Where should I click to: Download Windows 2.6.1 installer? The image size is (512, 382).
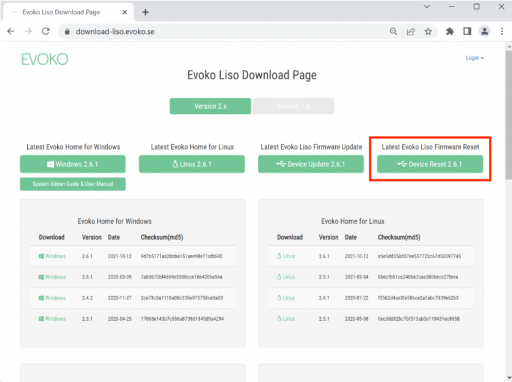click(73, 164)
